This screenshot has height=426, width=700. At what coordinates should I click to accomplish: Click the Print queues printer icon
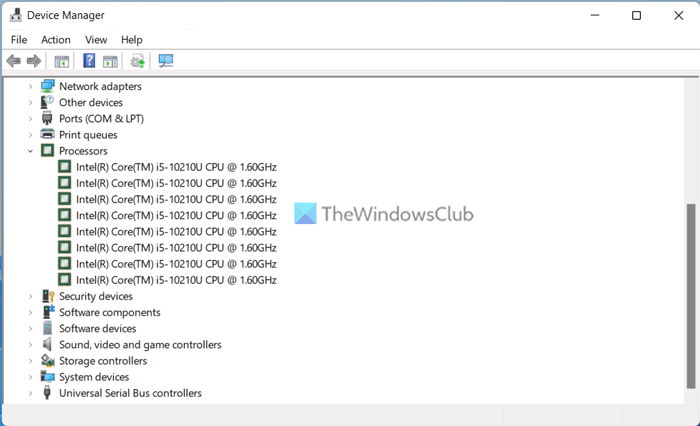[47, 134]
